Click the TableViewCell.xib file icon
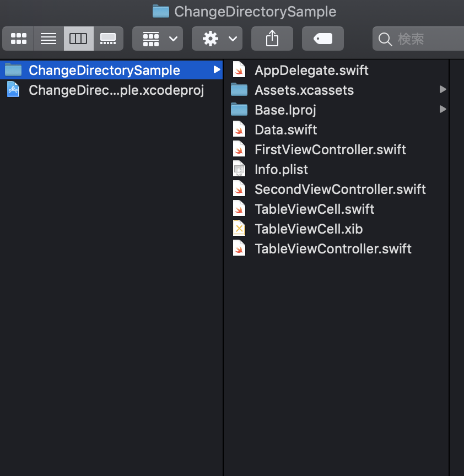This screenshot has width=464, height=476. tap(239, 229)
